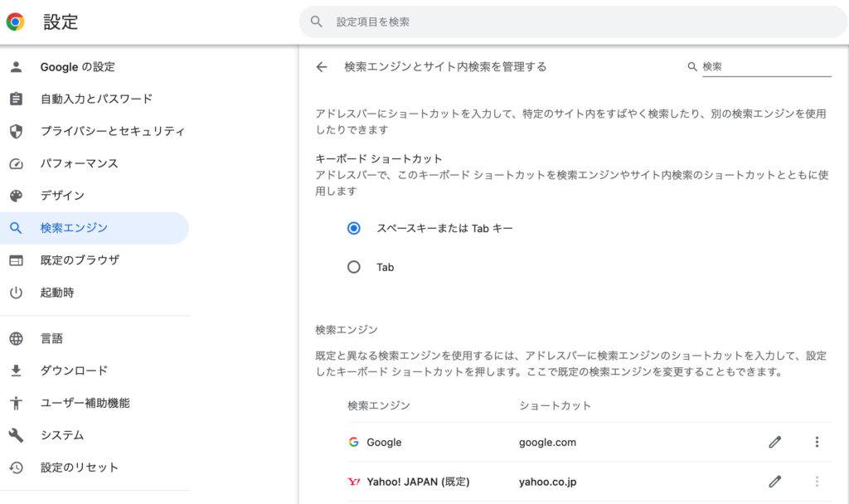This screenshot has height=504, width=849.
Task: Select the power icon next to 起動時
Action: 17,293
